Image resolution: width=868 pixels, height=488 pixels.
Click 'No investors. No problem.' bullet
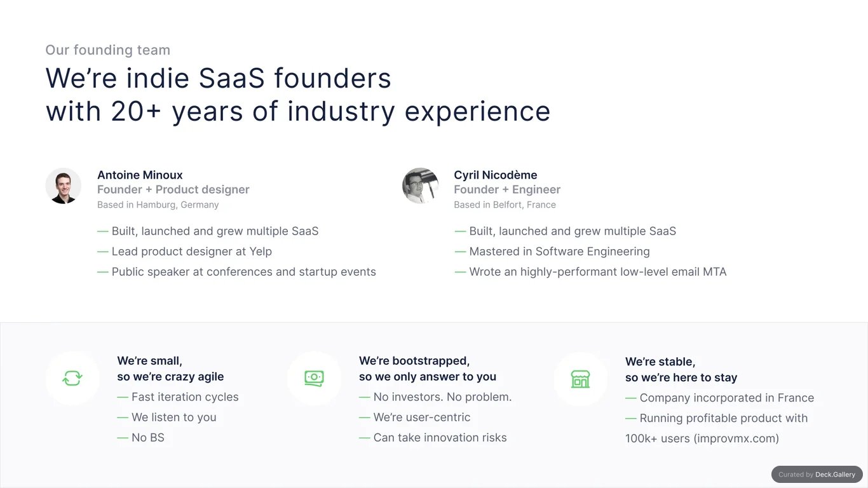point(435,397)
